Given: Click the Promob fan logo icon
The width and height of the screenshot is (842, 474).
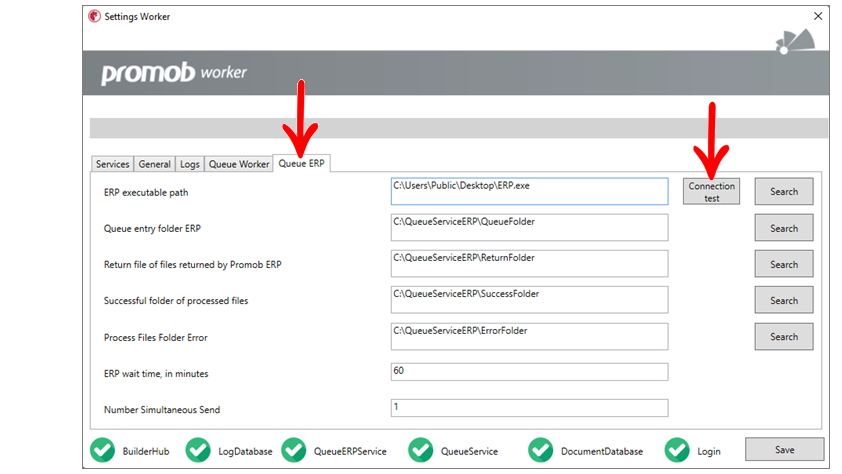Looking at the screenshot, I should pyautogui.click(x=795, y=41).
